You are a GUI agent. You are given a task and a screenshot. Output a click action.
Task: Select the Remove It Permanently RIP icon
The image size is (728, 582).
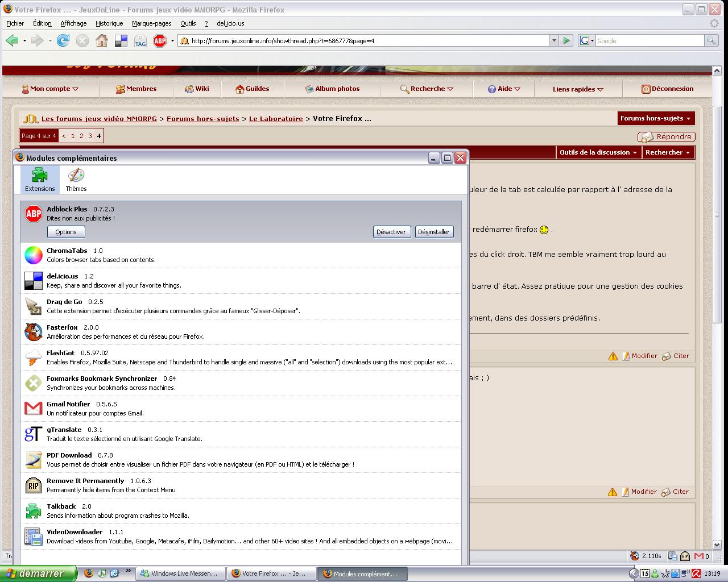34,485
